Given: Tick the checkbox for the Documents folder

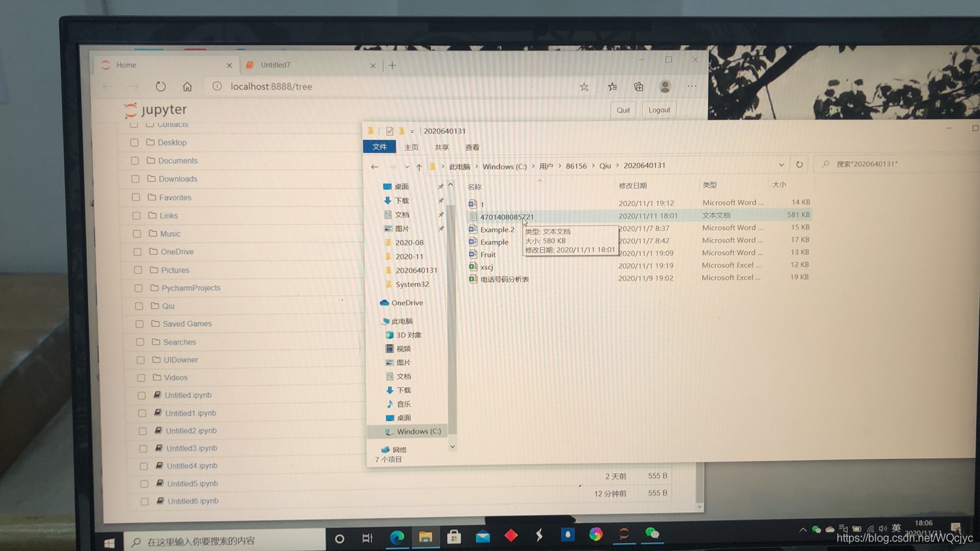Looking at the screenshot, I should pyautogui.click(x=135, y=161).
